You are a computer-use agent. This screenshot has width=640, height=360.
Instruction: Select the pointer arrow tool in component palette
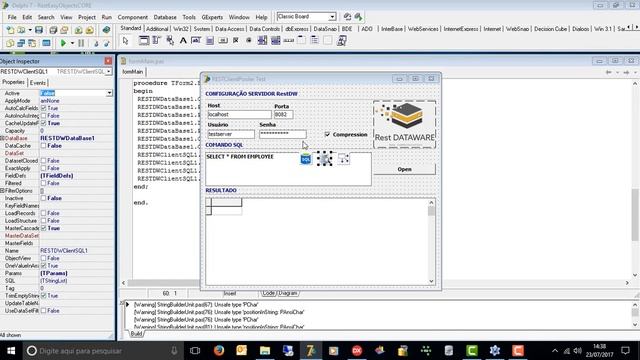[x=125, y=40]
